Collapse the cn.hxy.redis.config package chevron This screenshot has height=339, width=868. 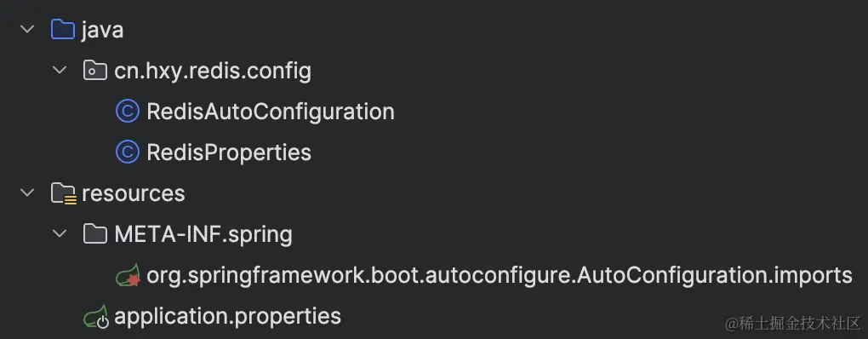coord(60,71)
